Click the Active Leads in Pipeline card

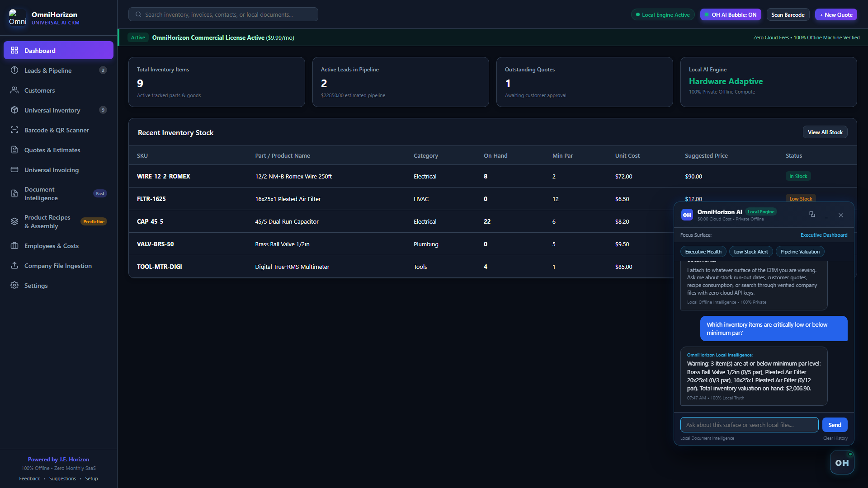click(x=401, y=82)
